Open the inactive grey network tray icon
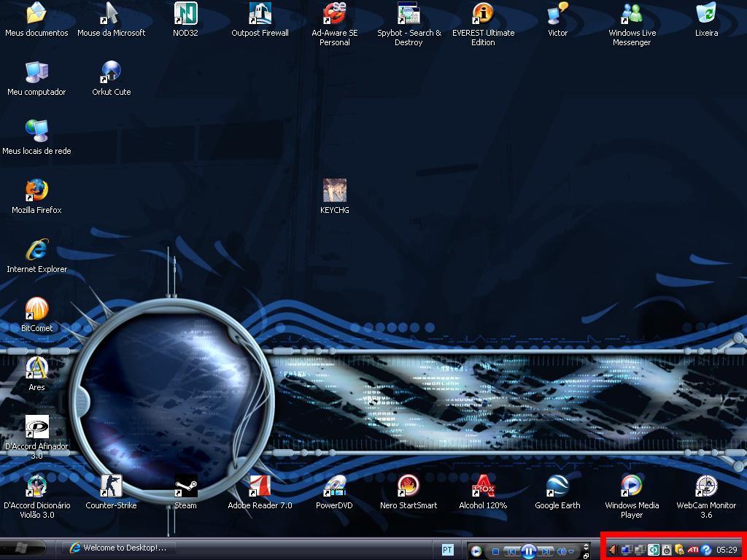 click(640, 550)
